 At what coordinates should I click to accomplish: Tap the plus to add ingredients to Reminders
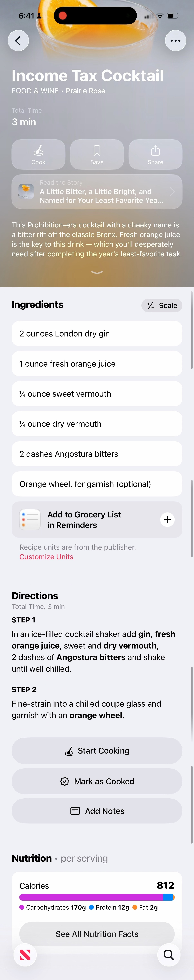tap(167, 520)
